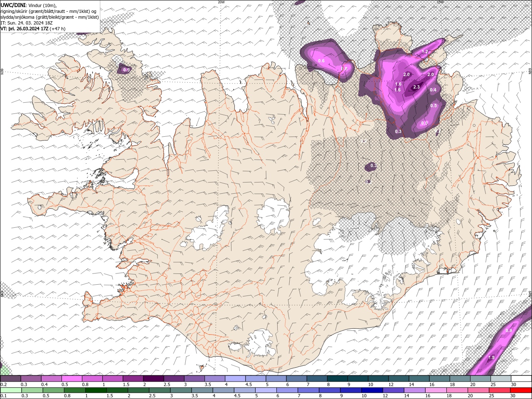Click the small isolated purple blob in the central highlands
532x399 pixels.
(x=371, y=166)
